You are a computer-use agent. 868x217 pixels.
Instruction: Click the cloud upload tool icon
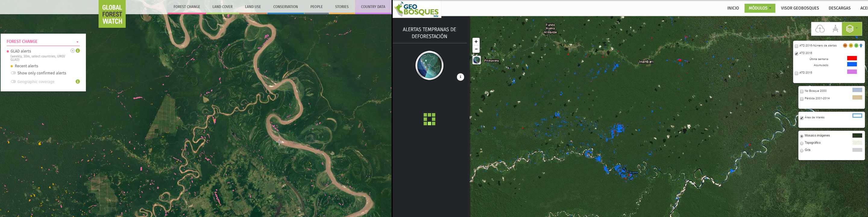(x=820, y=29)
